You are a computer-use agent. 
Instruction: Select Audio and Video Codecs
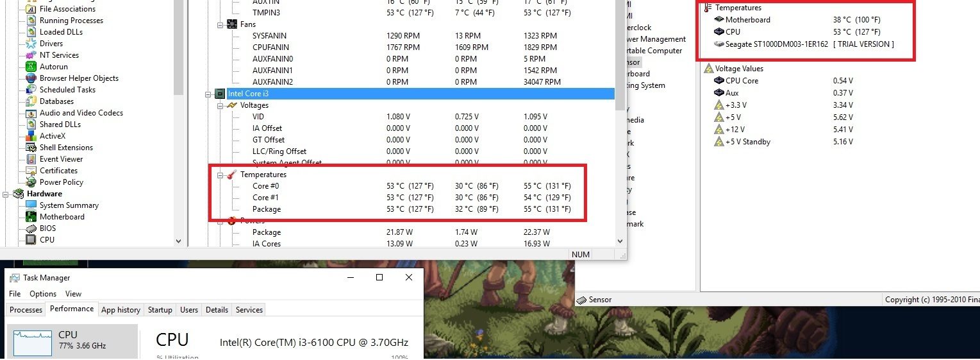pos(81,113)
